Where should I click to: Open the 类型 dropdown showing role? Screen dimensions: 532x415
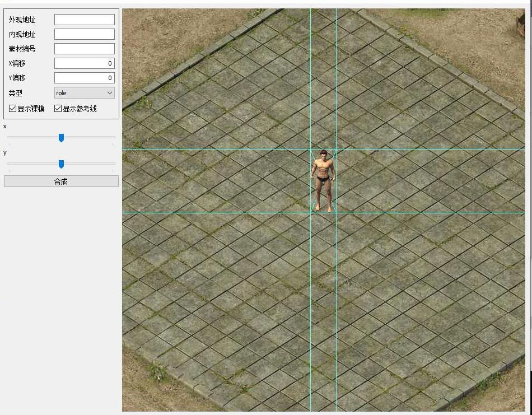(x=84, y=93)
